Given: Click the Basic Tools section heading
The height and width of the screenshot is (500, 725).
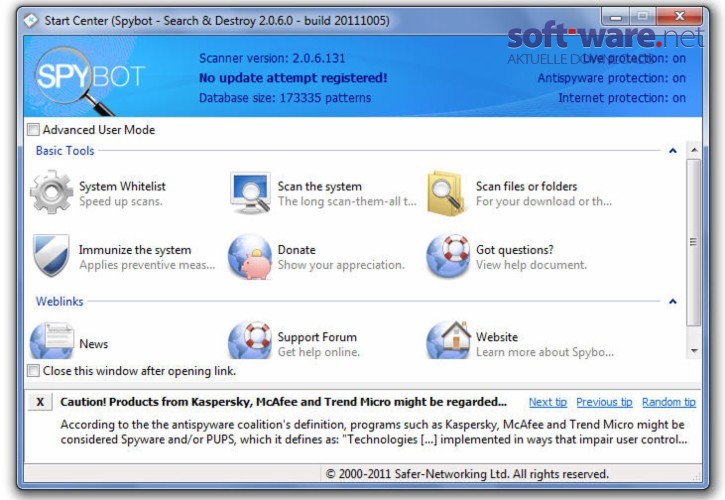Looking at the screenshot, I should pos(65,151).
